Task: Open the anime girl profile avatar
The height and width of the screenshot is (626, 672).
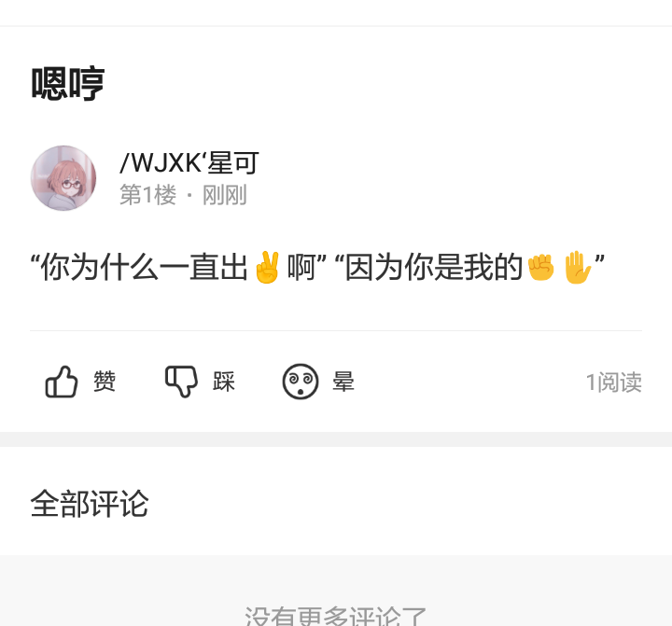Action: click(x=63, y=178)
